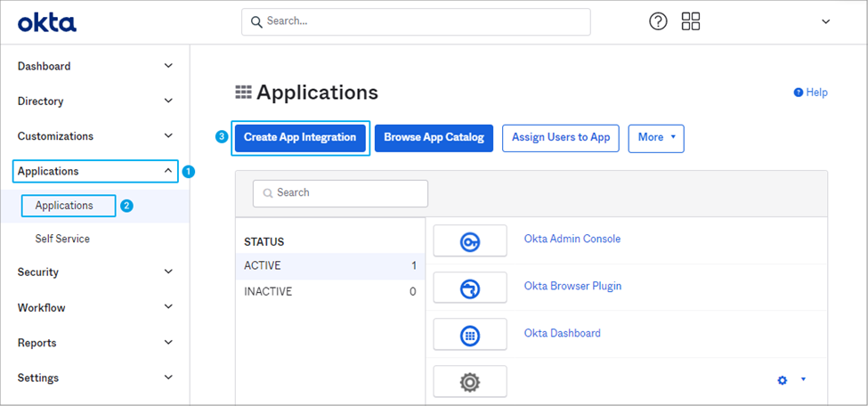Click the Okta Admin Console key icon

pyautogui.click(x=470, y=241)
